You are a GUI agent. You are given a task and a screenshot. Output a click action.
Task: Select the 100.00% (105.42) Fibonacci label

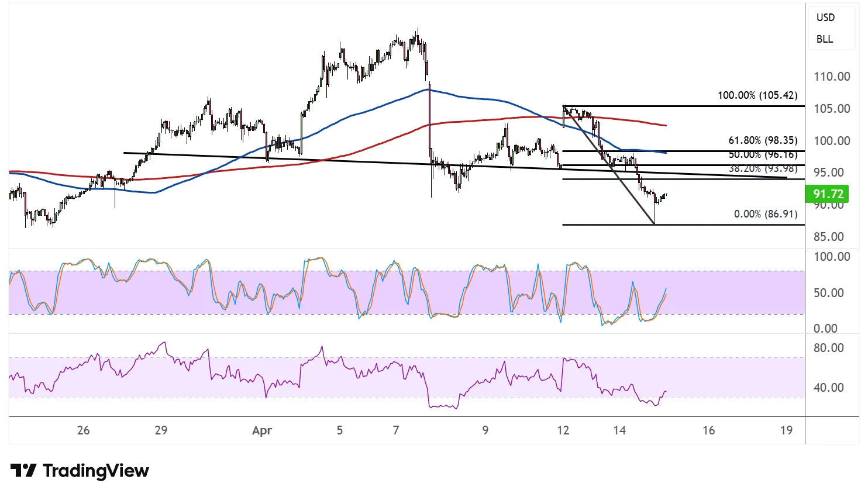click(757, 95)
